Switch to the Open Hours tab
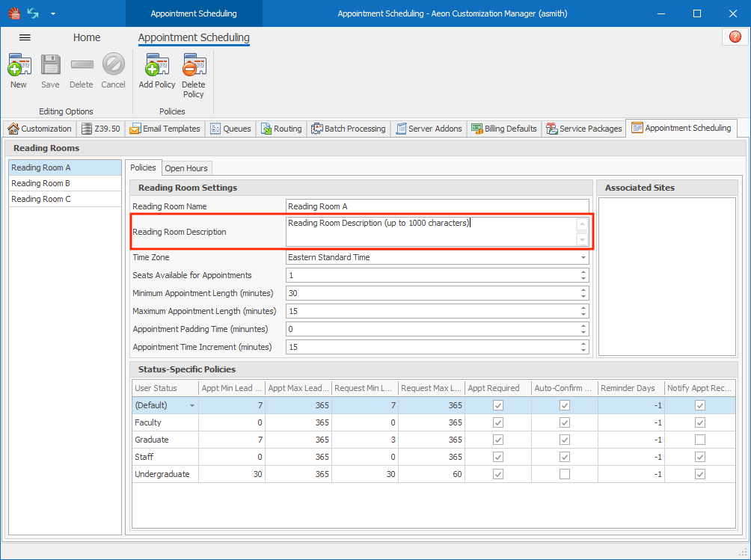751x560 pixels. (x=186, y=168)
